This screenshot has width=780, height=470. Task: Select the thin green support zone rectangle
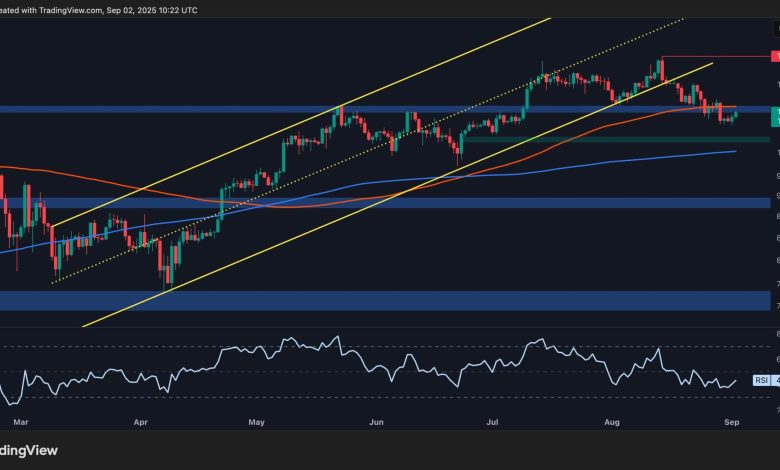click(x=617, y=140)
